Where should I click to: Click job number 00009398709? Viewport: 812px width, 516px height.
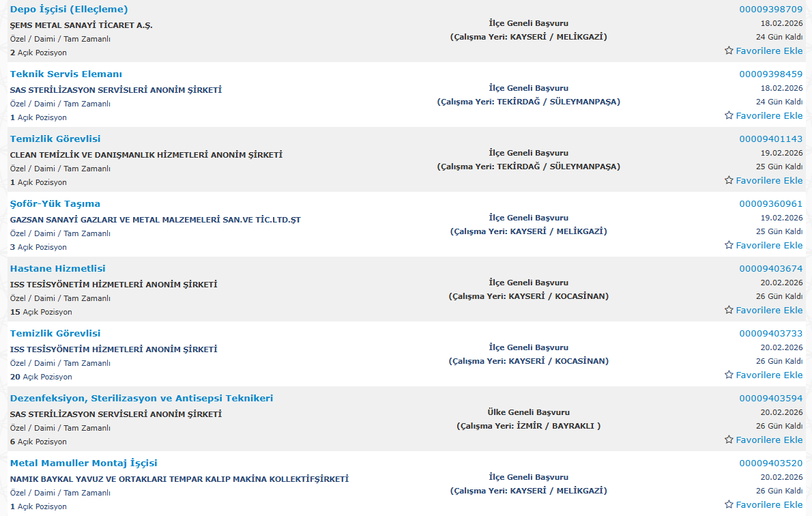[770, 10]
